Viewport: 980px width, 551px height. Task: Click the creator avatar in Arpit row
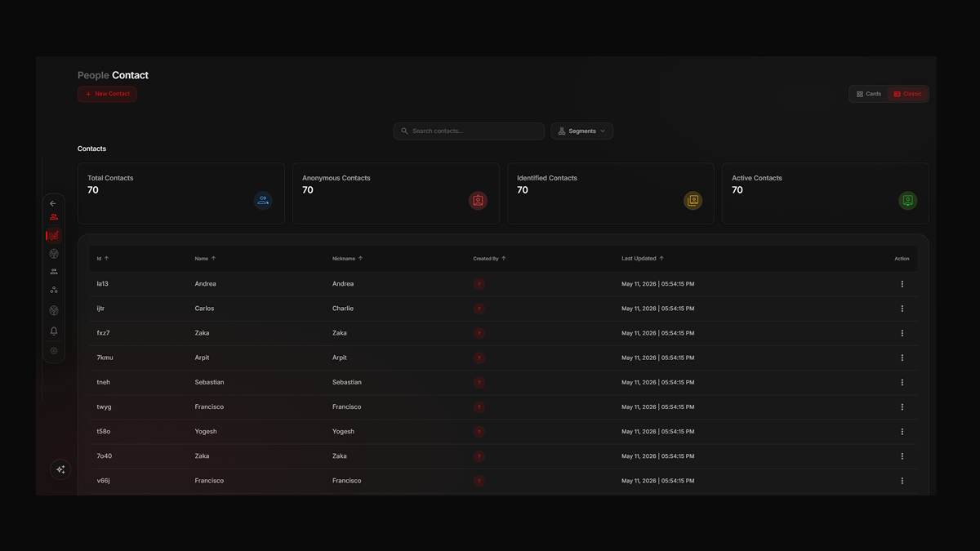click(479, 358)
